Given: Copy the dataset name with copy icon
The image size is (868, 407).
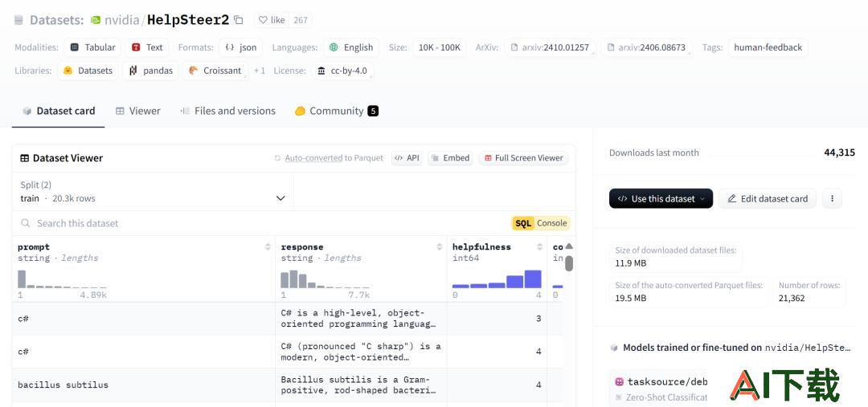Looking at the screenshot, I should pyautogui.click(x=239, y=20).
